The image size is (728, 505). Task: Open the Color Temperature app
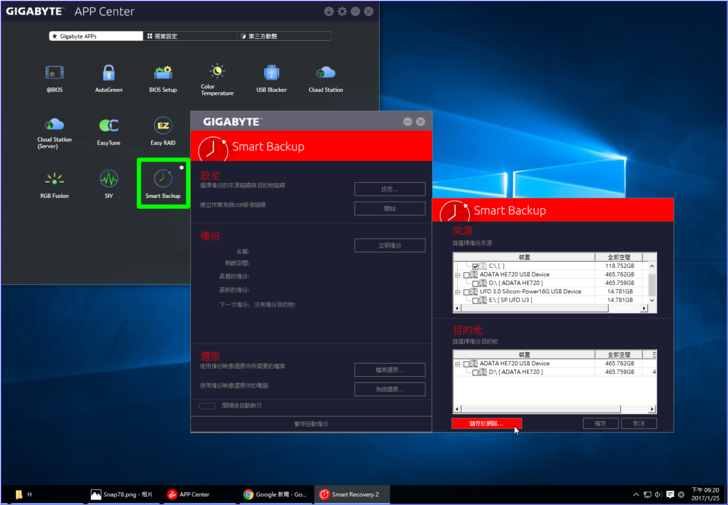coord(217,76)
